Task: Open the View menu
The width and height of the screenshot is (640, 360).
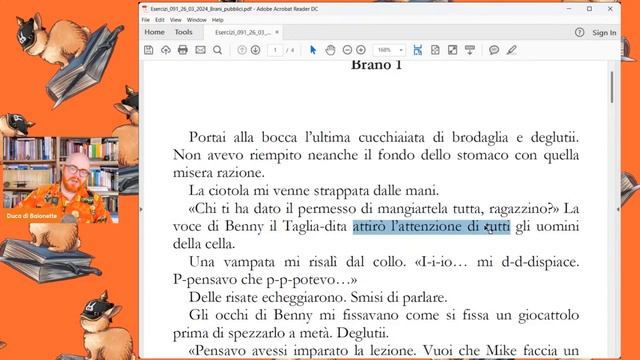Action: pos(176,20)
